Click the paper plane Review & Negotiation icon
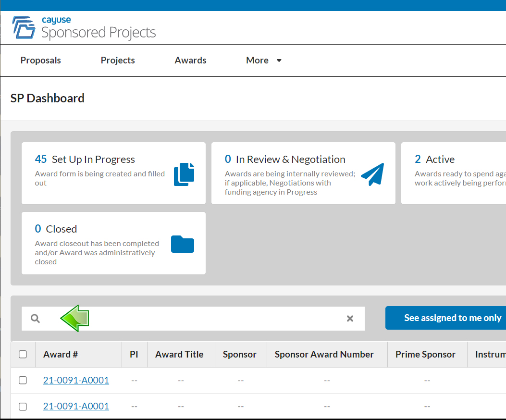506x420 pixels. click(x=372, y=174)
